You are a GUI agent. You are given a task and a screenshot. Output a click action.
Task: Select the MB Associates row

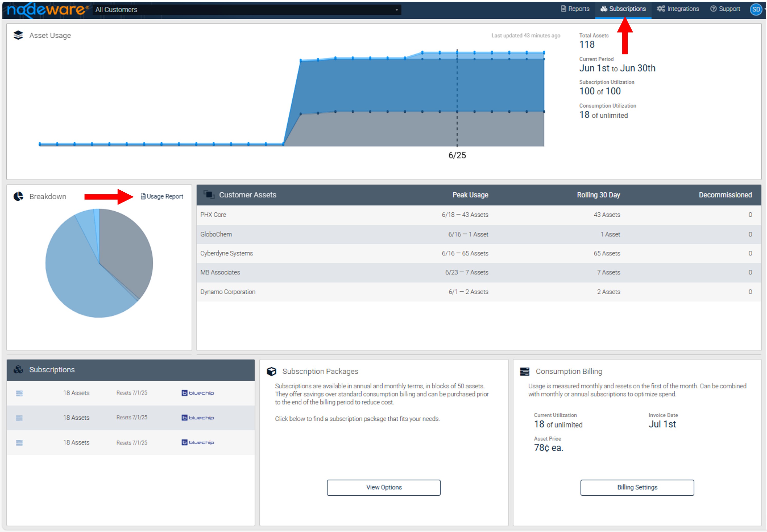pos(478,272)
